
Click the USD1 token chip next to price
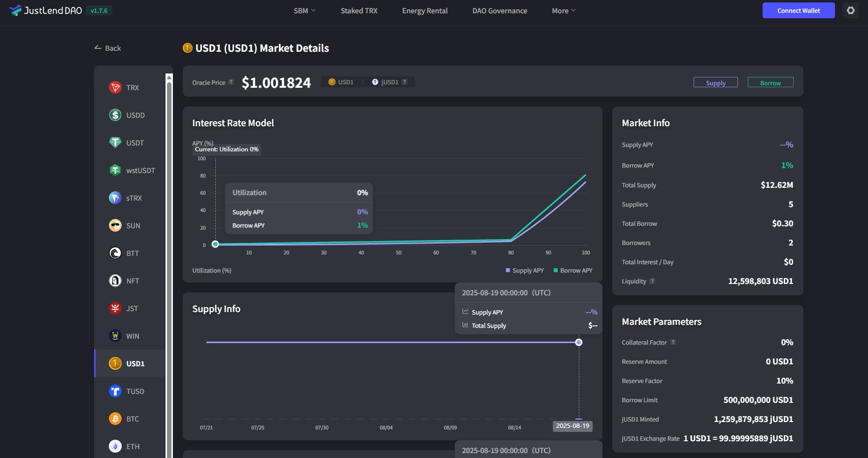click(x=341, y=82)
